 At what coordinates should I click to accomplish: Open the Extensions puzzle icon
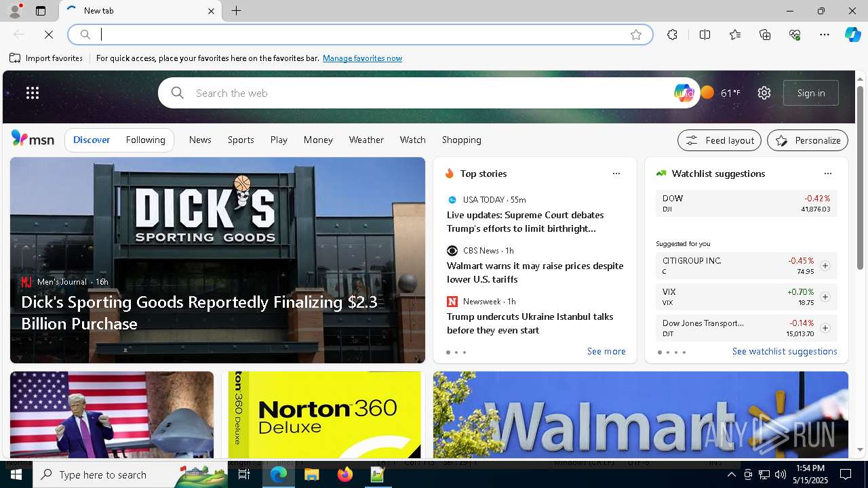point(672,35)
